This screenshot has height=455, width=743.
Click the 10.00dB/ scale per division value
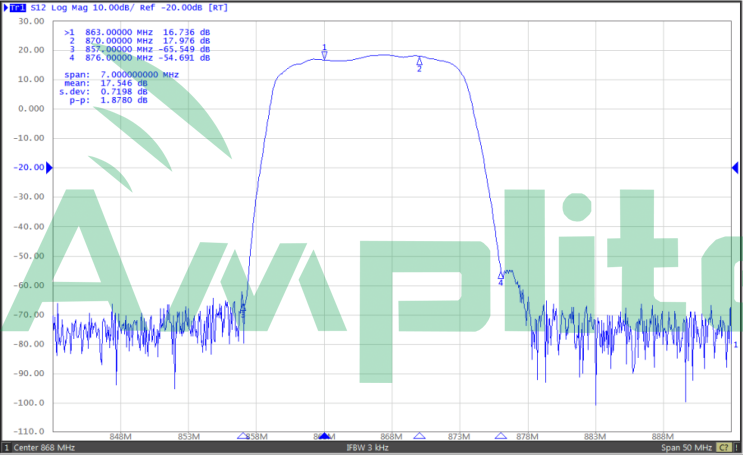click(113, 8)
